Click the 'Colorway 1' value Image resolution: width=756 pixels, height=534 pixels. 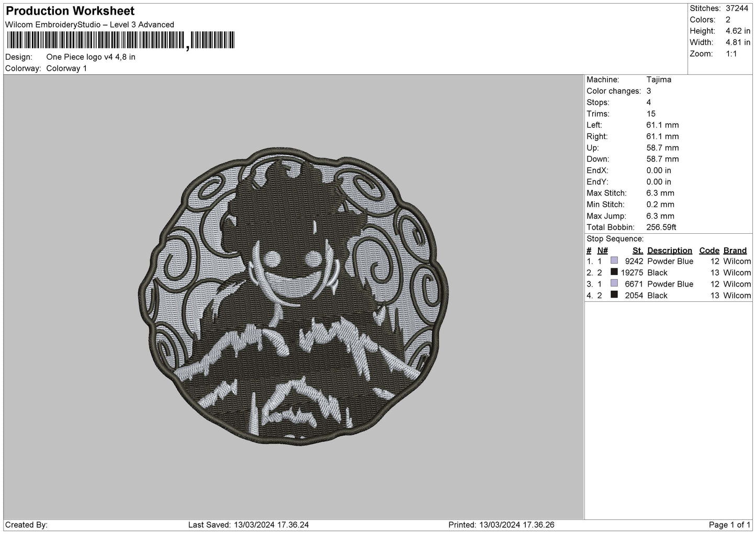(x=66, y=69)
